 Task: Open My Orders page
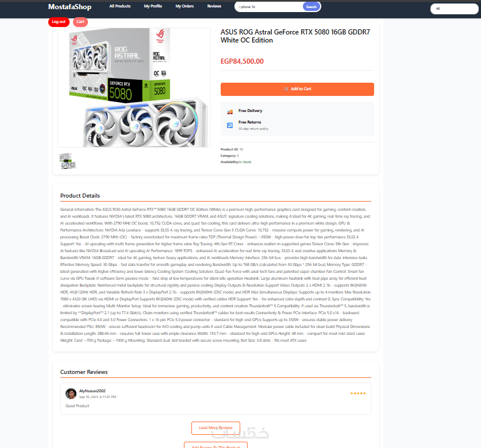coord(184,6)
